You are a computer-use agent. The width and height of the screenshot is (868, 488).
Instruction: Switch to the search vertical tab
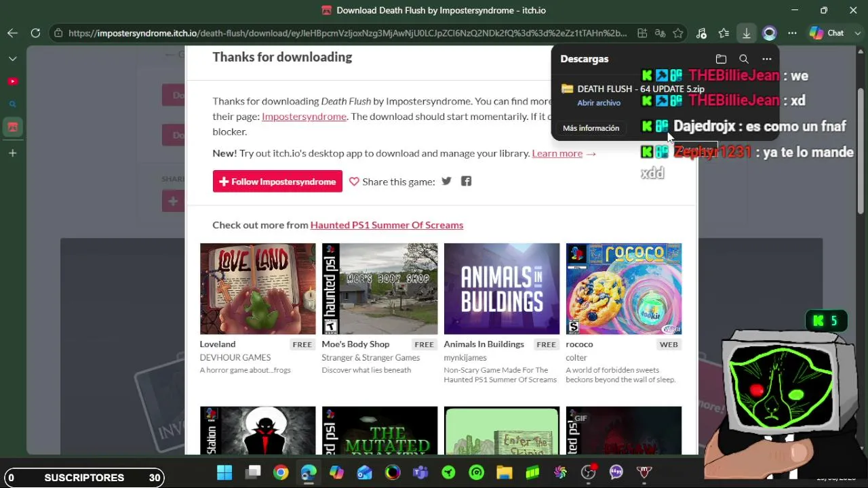[x=12, y=104]
